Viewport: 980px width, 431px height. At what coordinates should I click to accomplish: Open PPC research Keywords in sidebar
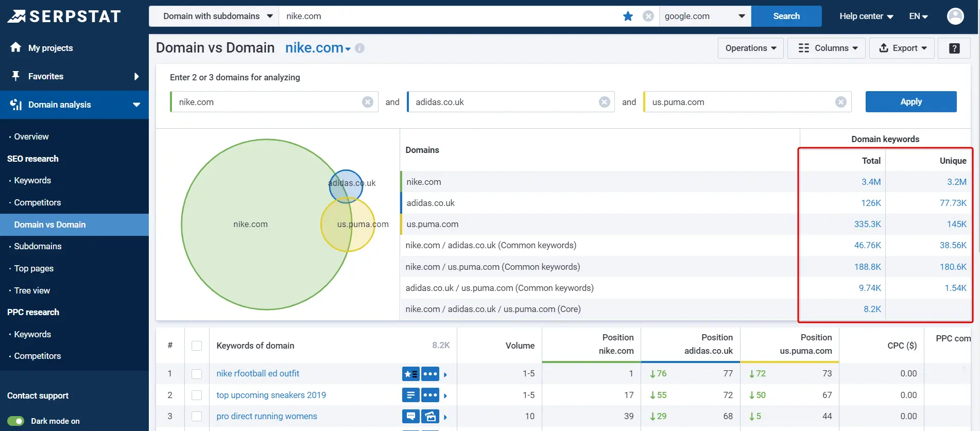(32, 334)
